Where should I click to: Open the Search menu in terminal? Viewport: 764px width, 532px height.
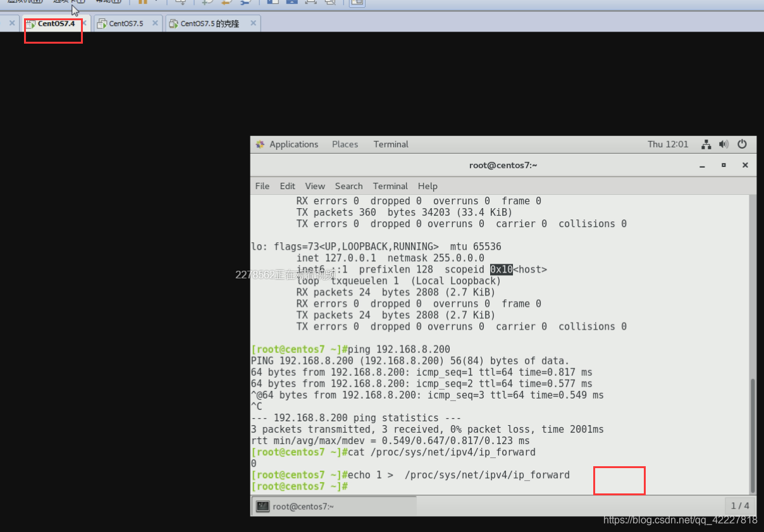coord(348,186)
